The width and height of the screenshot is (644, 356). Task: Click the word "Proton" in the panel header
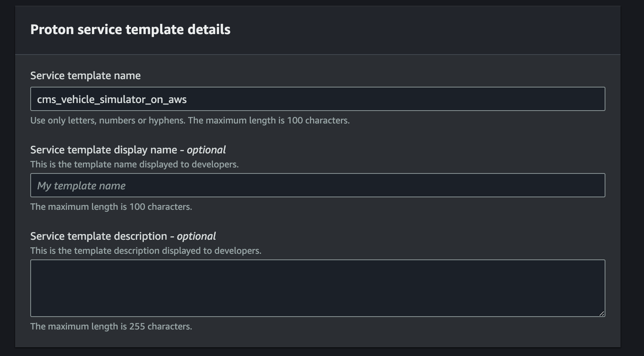click(x=52, y=30)
